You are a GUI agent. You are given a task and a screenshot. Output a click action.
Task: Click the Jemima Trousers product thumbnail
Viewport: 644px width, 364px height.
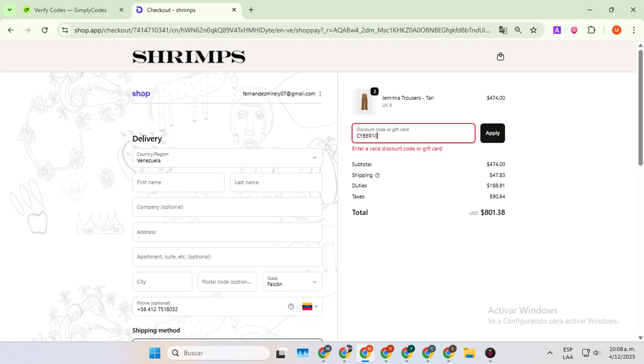coord(365,102)
